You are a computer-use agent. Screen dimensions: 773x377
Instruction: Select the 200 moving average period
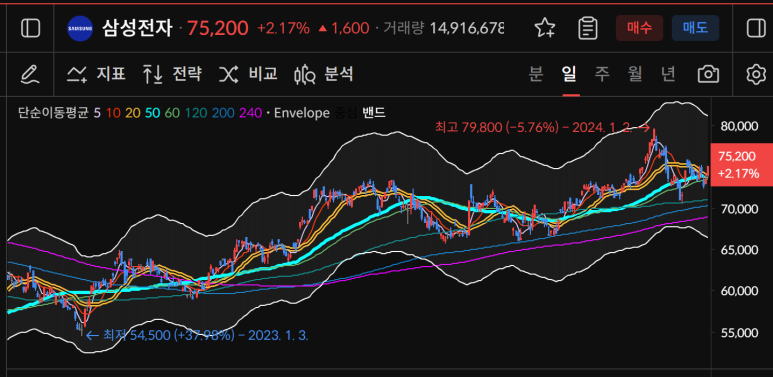tap(223, 113)
